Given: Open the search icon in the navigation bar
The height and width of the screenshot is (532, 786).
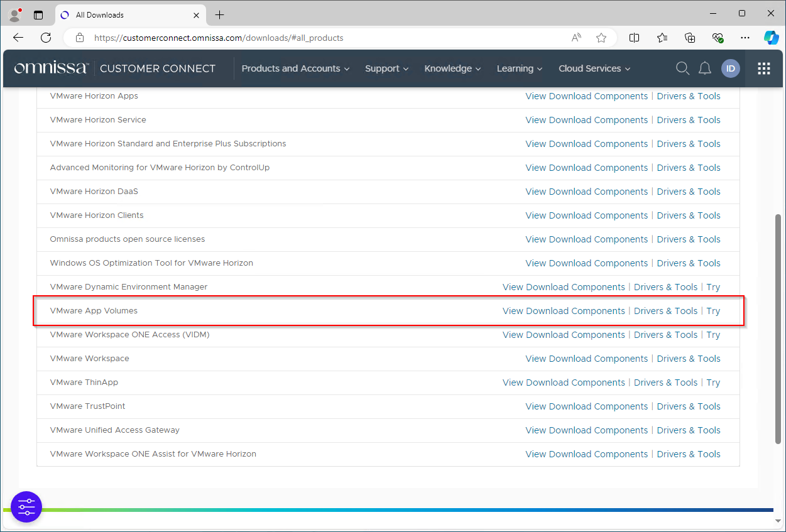Looking at the screenshot, I should 682,68.
